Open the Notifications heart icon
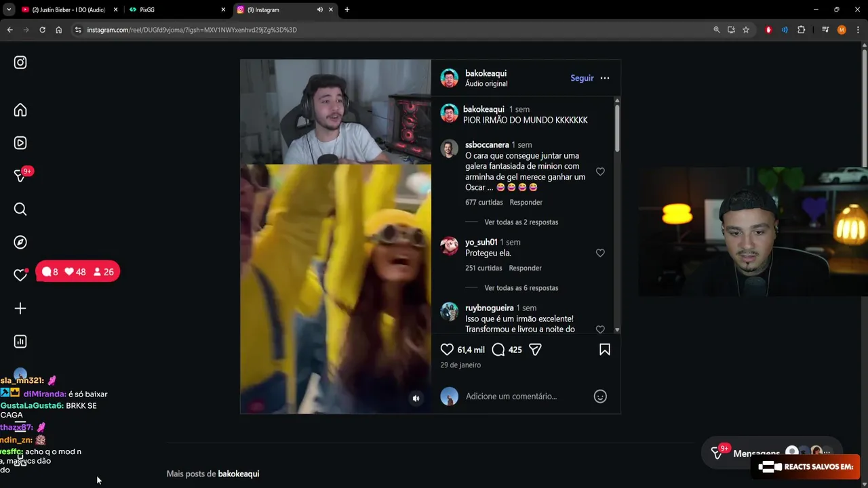 pos(20,274)
